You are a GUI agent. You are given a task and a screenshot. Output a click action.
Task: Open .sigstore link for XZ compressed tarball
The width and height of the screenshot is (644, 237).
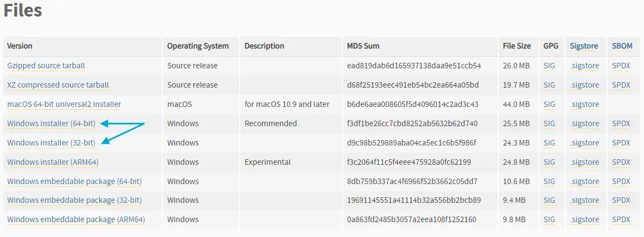coord(584,85)
